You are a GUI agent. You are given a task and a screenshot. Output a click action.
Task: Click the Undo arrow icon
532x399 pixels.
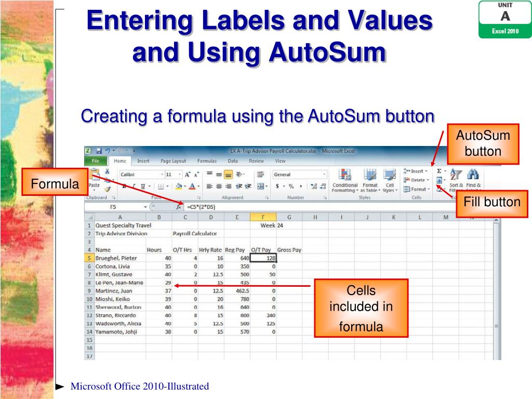(x=108, y=151)
